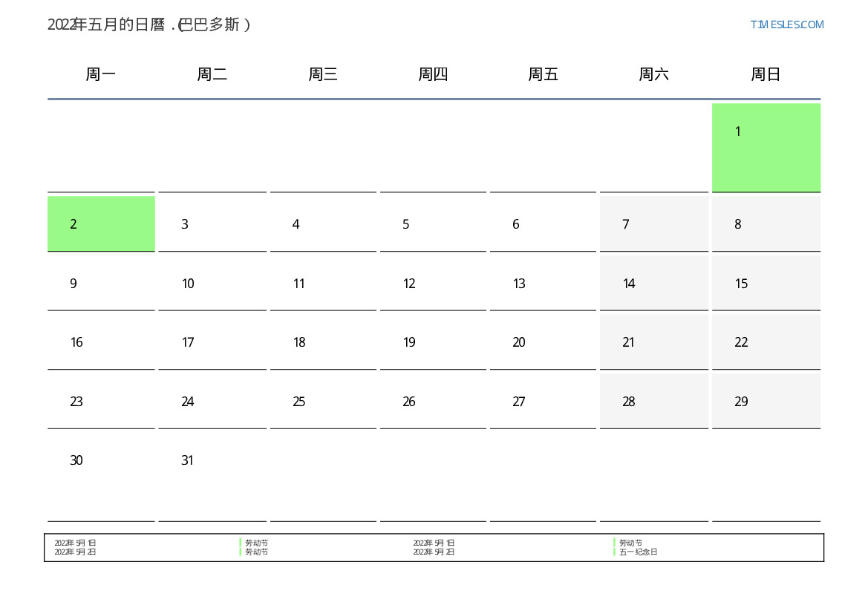Viewport: 868px width, 614px height.
Task: Open the TIMESLES.COM link
Action: (786, 25)
